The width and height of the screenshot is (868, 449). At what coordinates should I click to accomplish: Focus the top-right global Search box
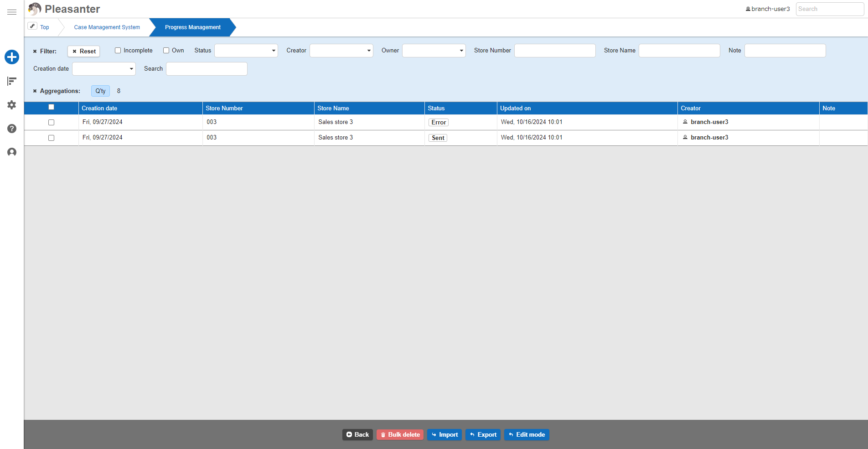point(830,9)
